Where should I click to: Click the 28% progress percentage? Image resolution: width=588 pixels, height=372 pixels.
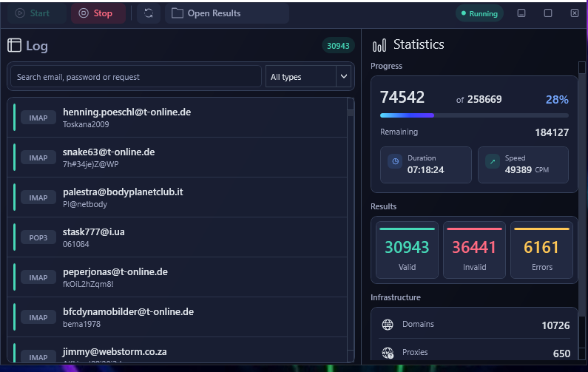557,99
